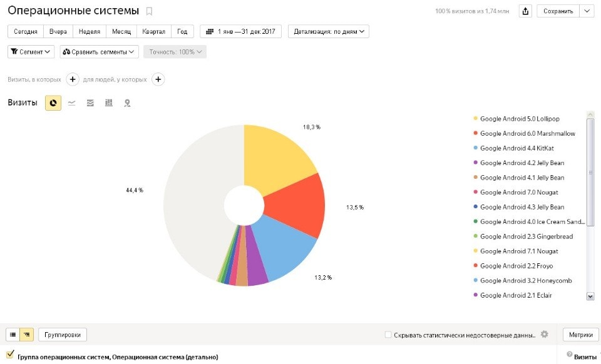Click the legend scrollbar down arrow

click(x=590, y=296)
